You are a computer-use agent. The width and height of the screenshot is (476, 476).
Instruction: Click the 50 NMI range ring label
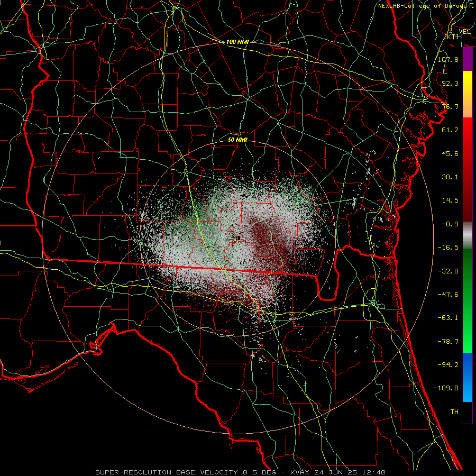(237, 140)
